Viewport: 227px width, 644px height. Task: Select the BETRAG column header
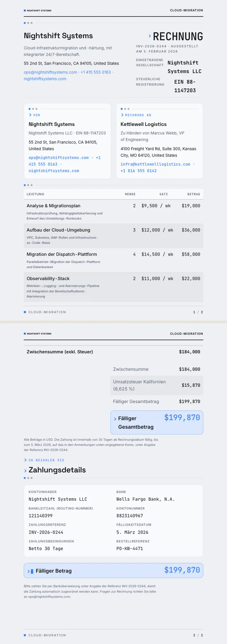(194, 194)
